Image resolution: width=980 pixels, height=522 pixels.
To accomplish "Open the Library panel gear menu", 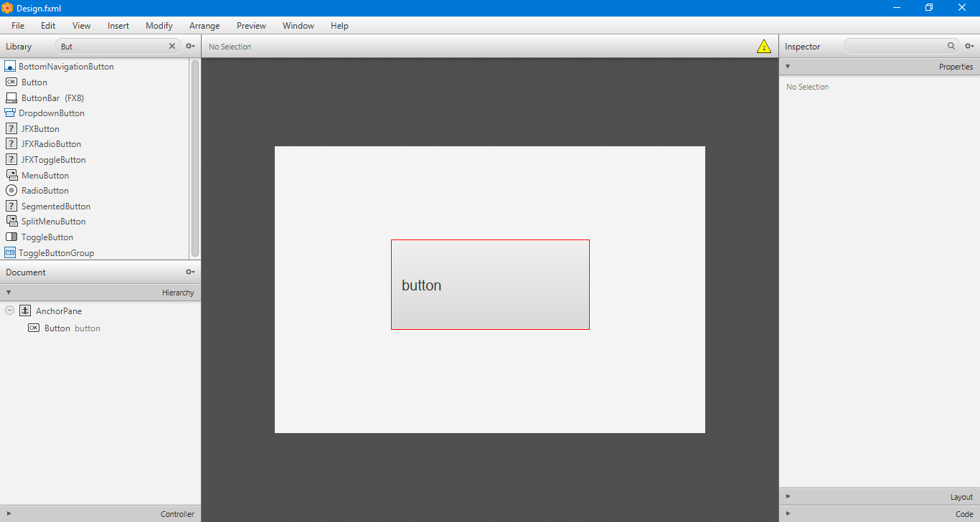I will (x=190, y=46).
